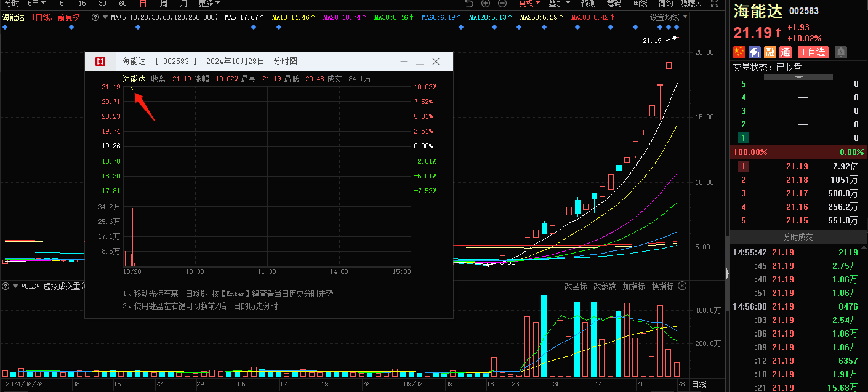The width and height of the screenshot is (868, 392).
Task: Open the 复权 dropdown
Action: (529, 4)
